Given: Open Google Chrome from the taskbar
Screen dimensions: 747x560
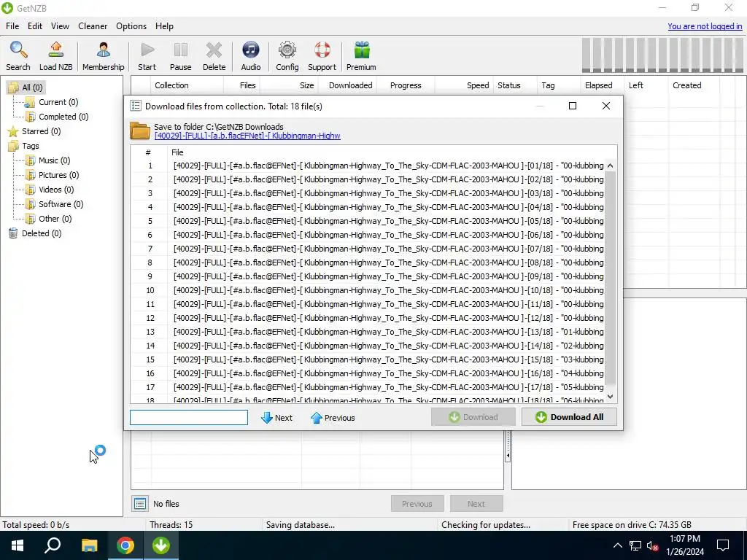Looking at the screenshot, I should [125, 545].
